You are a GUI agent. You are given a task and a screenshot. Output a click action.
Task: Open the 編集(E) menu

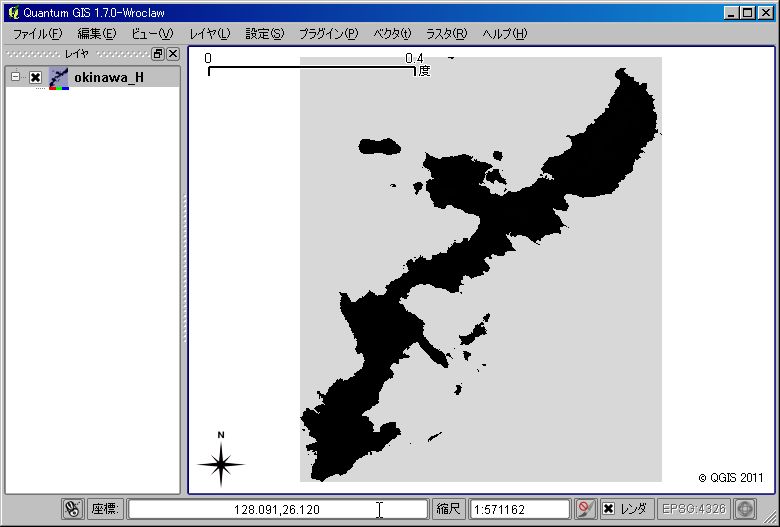[x=97, y=34]
